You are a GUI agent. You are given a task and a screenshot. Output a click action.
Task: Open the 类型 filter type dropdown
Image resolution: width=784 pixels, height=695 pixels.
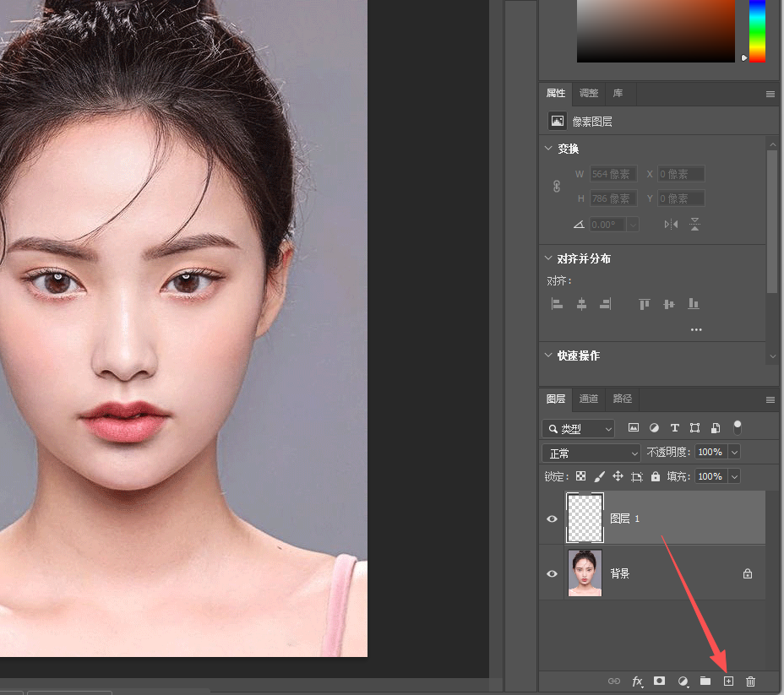(578, 429)
